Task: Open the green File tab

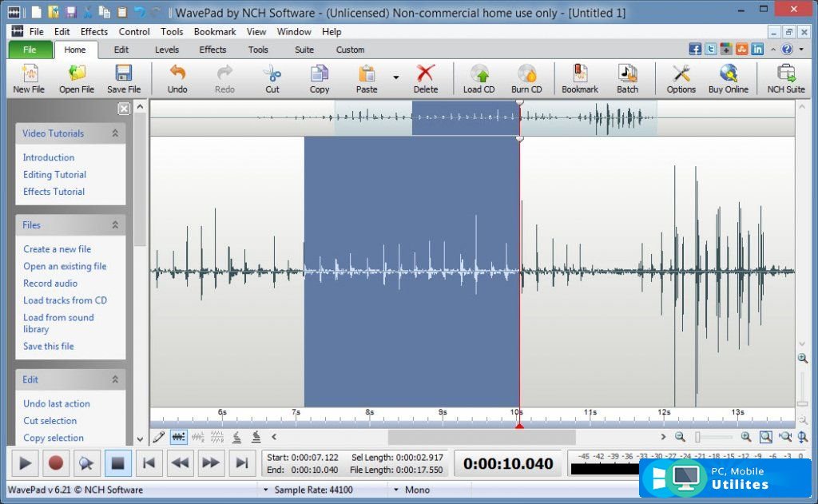Action: coord(30,50)
